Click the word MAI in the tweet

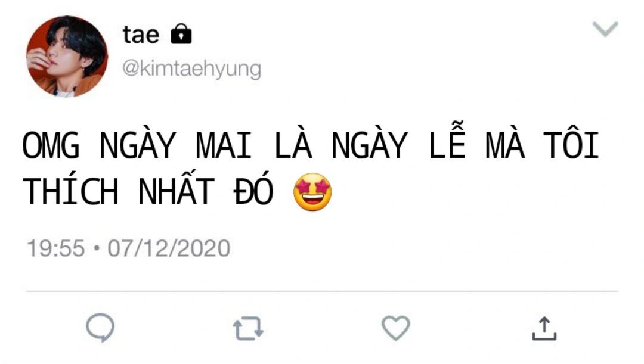tap(224, 146)
